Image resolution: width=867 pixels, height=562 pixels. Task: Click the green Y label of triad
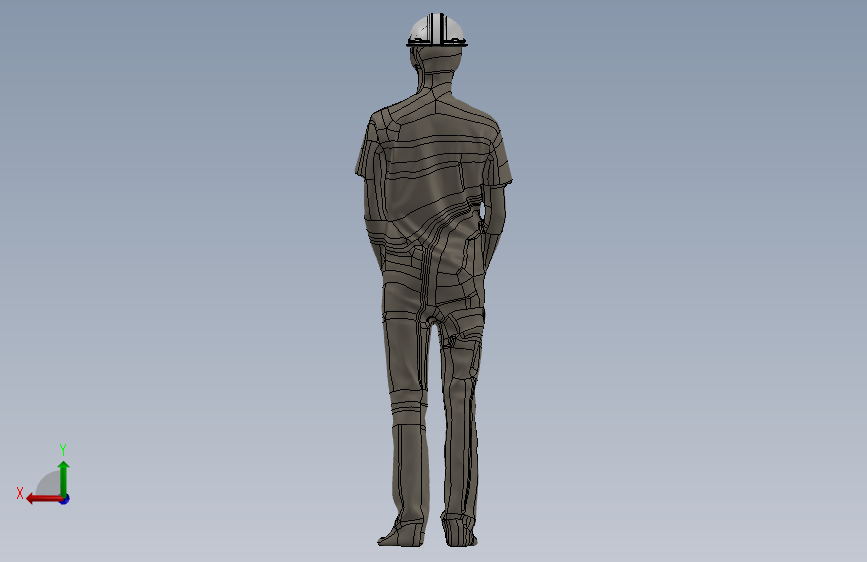[x=63, y=449]
